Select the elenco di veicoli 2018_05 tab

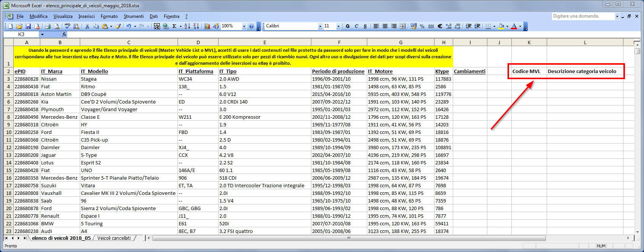click(x=61, y=238)
